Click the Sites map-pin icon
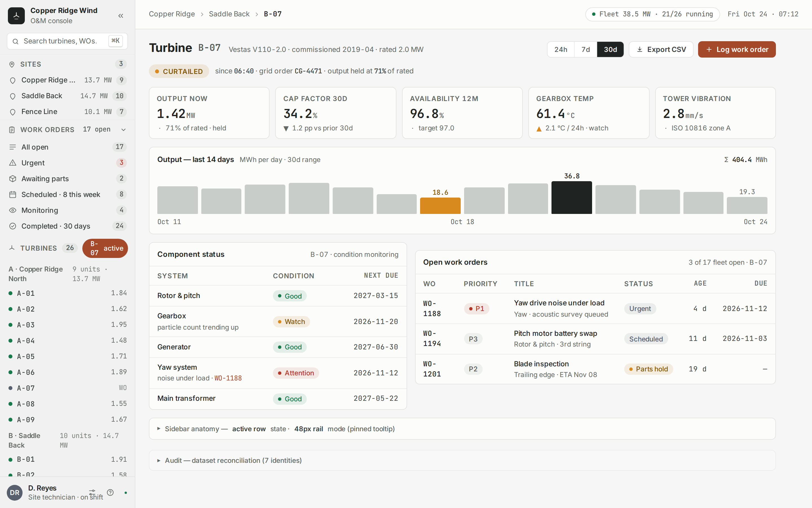The height and width of the screenshot is (508, 812). point(12,64)
